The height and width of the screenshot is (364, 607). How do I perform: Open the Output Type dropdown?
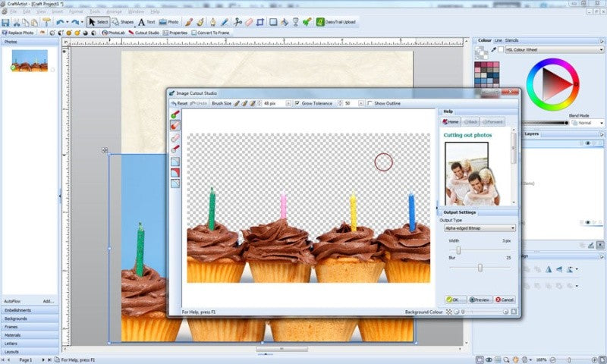click(480, 228)
